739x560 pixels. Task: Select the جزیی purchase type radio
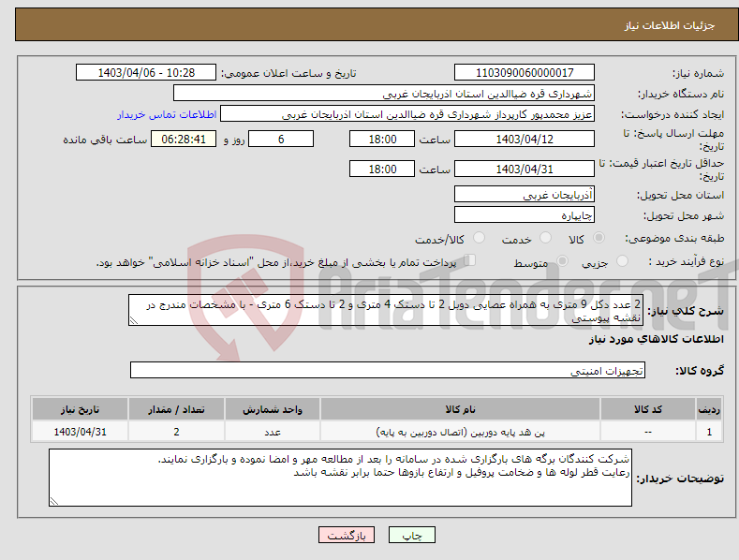coord(622,261)
